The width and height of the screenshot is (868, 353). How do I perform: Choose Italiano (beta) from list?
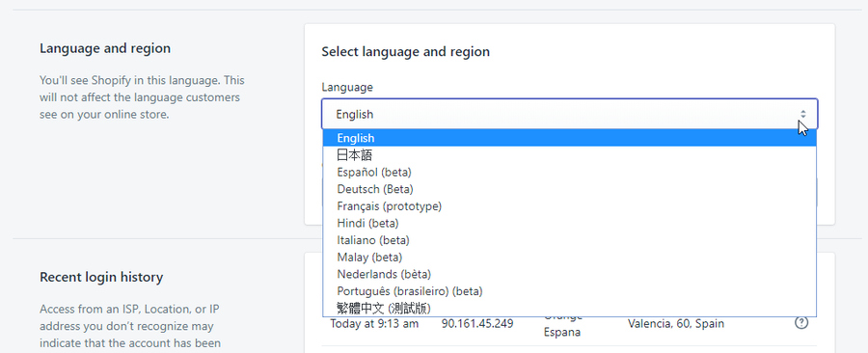(x=569, y=240)
